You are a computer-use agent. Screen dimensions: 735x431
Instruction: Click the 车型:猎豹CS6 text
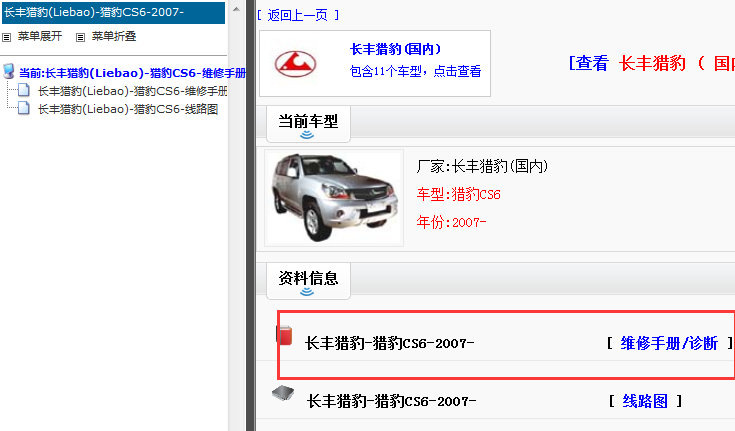click(x=458, y=194)
